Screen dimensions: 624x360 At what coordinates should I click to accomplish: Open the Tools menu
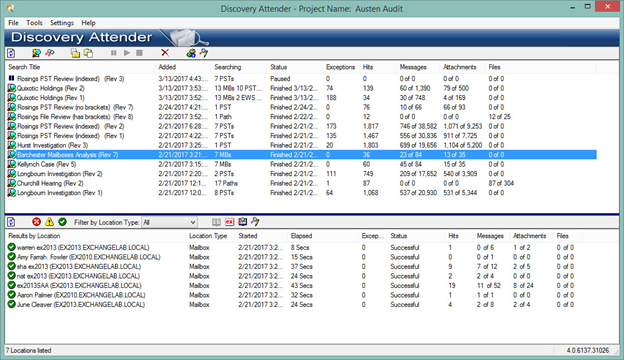[34, 23]
